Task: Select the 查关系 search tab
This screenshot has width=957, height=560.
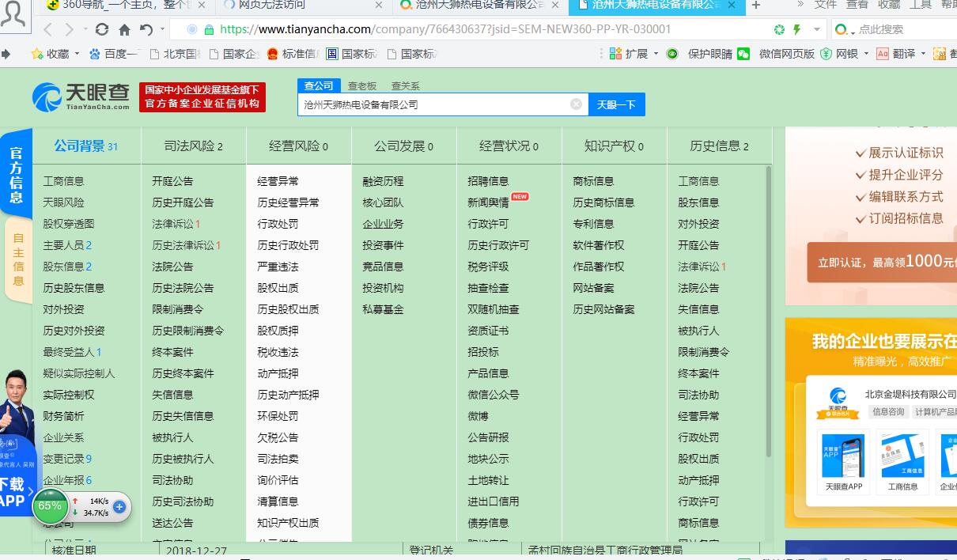Action: coord(405,85)
